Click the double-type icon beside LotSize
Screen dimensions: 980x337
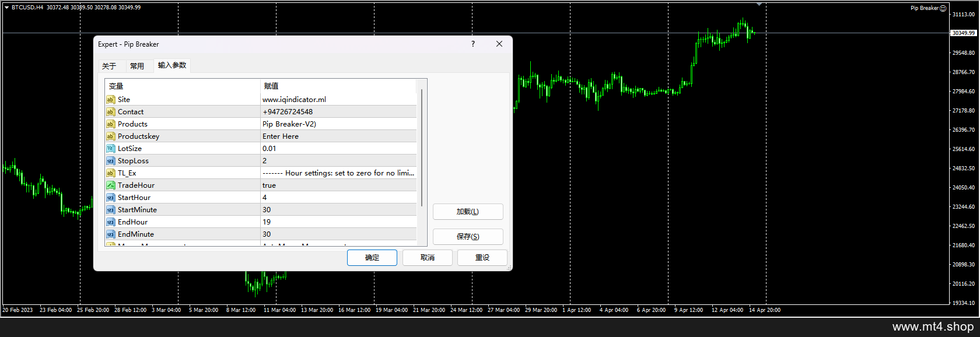(x=110, y=149)
